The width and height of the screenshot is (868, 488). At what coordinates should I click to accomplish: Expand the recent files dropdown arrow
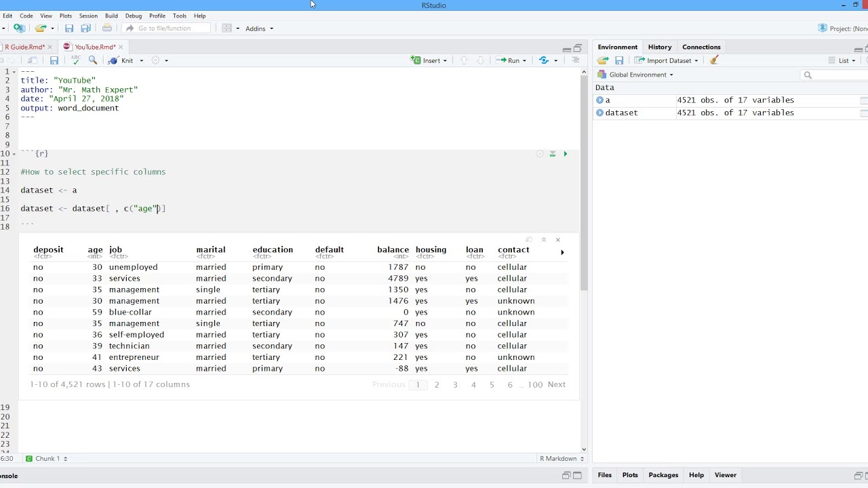pos(52,28)
